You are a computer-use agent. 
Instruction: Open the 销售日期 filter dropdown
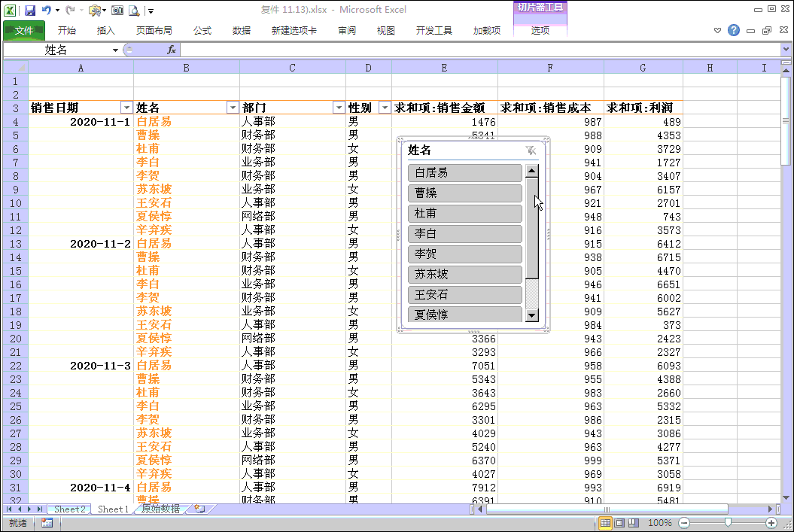tap(126, 108)
